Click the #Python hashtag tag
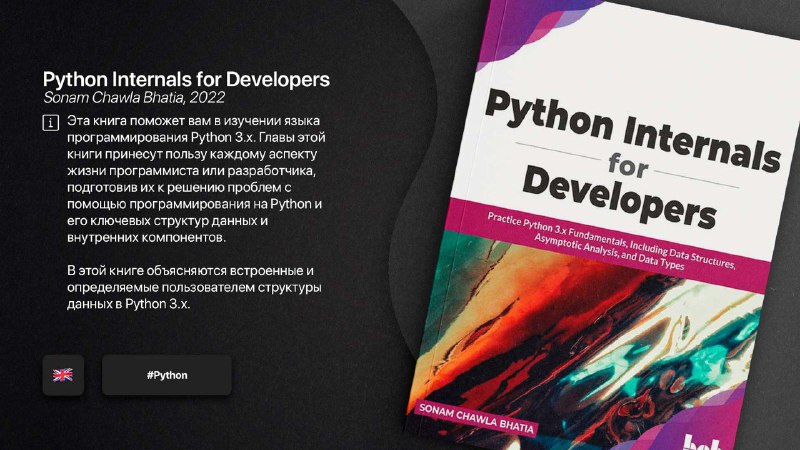Image resolution: width=800 pixels, height=450 pixels. 167,375
